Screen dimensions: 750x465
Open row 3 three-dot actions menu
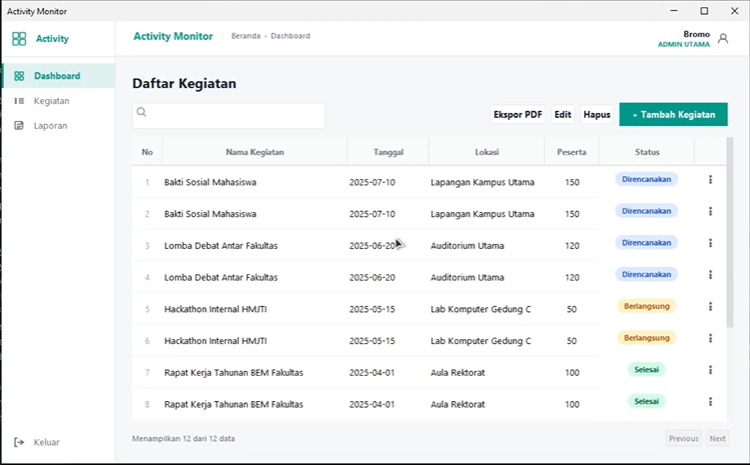click(710, 243)
